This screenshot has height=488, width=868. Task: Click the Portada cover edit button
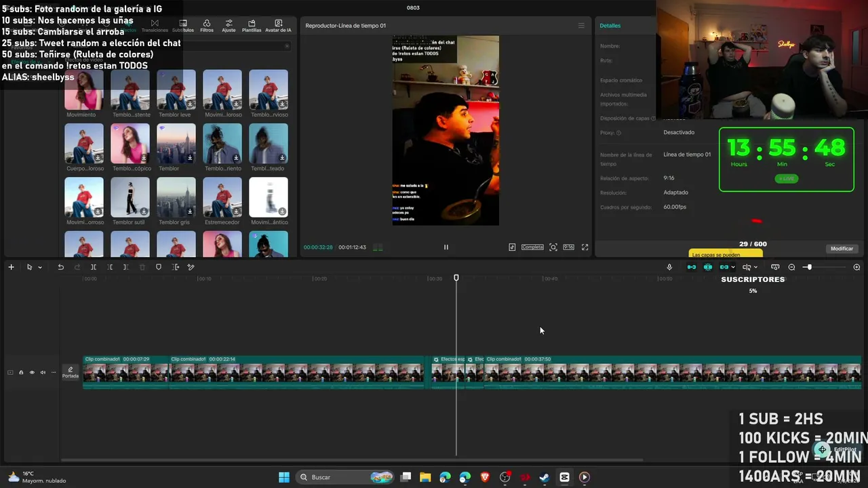coord(71,372)
